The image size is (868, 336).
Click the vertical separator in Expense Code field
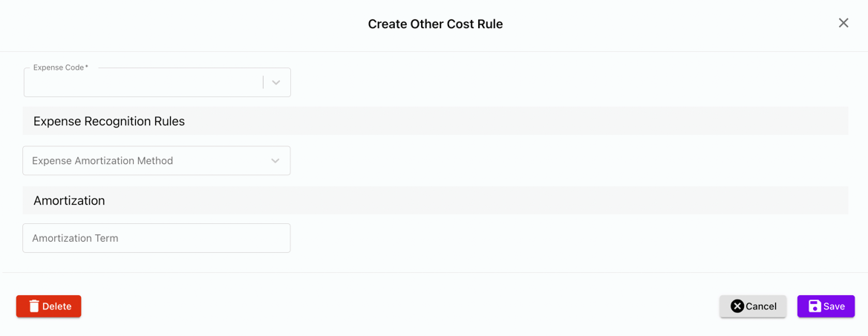coord(263,82)
